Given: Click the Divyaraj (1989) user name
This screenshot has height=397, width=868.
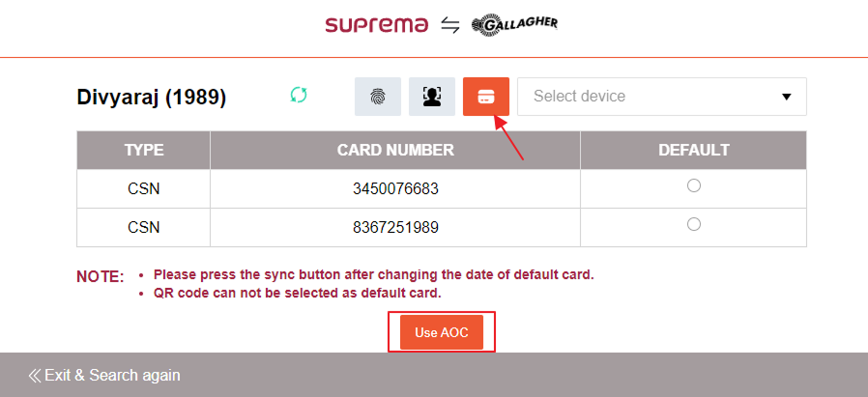Looking at the screenshot, I should (151, 98).
